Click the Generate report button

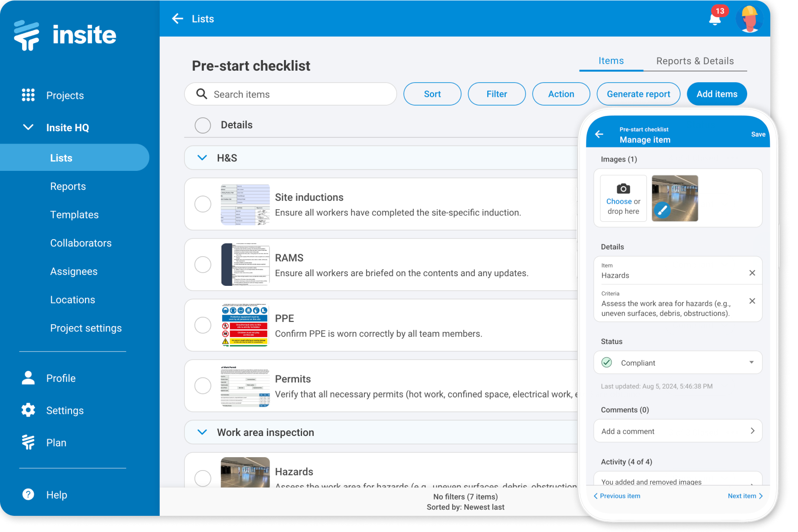click(638, 94)
